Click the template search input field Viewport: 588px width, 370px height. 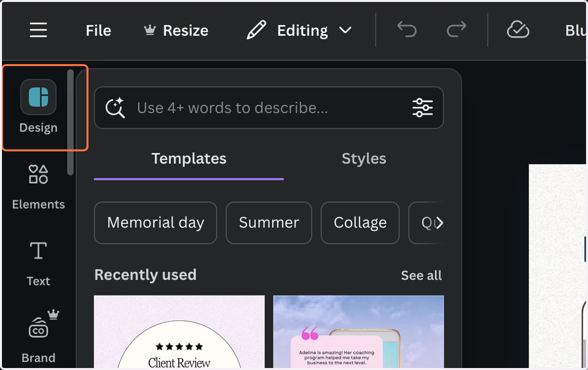pos(269,108)
